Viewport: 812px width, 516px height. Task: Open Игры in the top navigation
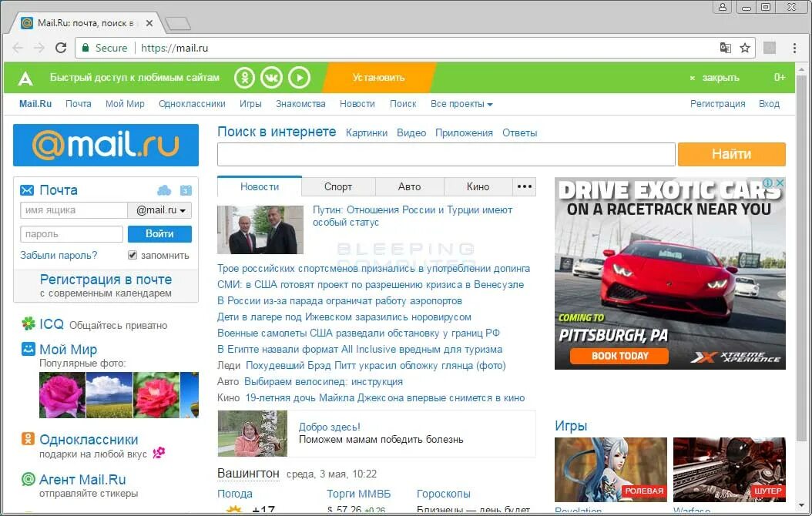click(x=250, y=103)
